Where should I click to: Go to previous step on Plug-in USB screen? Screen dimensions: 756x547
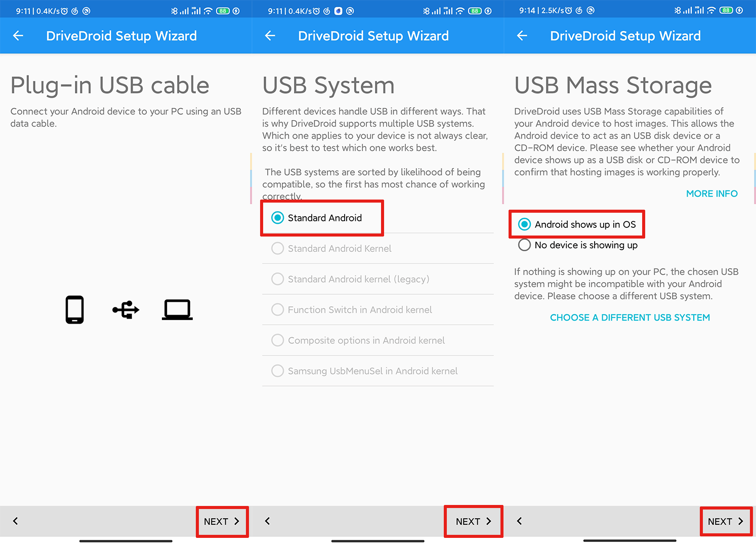[x=15, y=521]
